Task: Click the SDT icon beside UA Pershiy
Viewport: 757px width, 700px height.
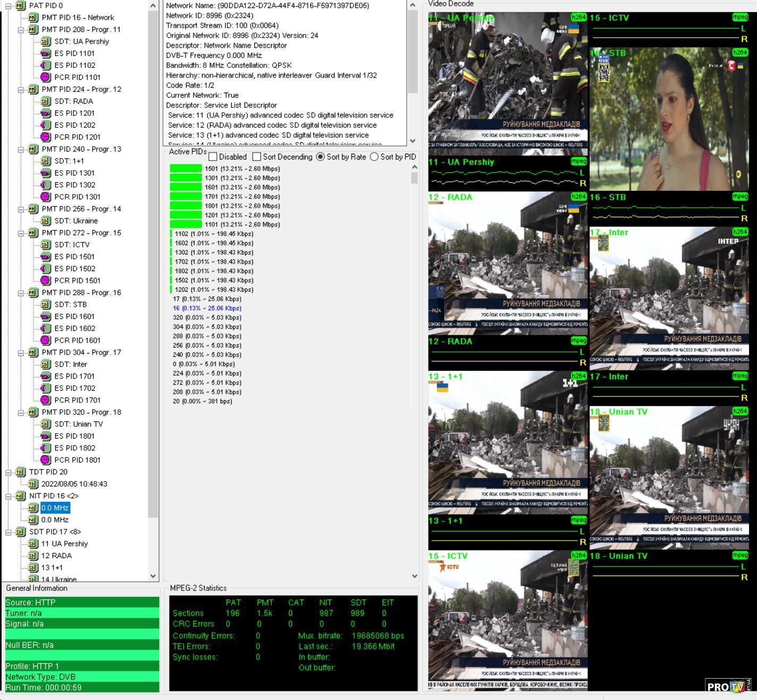Action: pyautogui.click(x=46, y=41)
